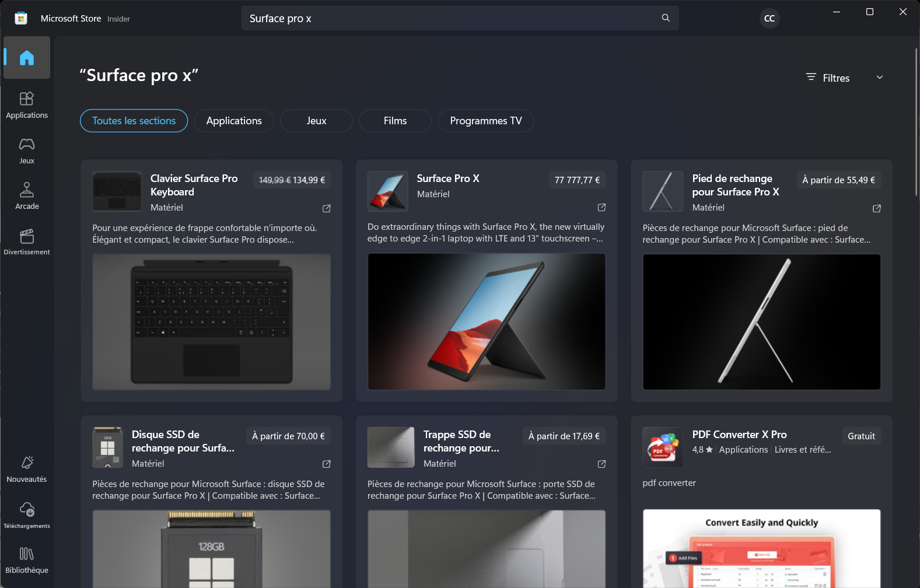The image size is (920, 588).
Task: Click the PDF Converter X Pro app icon
Action: click(x=663, y=447)
